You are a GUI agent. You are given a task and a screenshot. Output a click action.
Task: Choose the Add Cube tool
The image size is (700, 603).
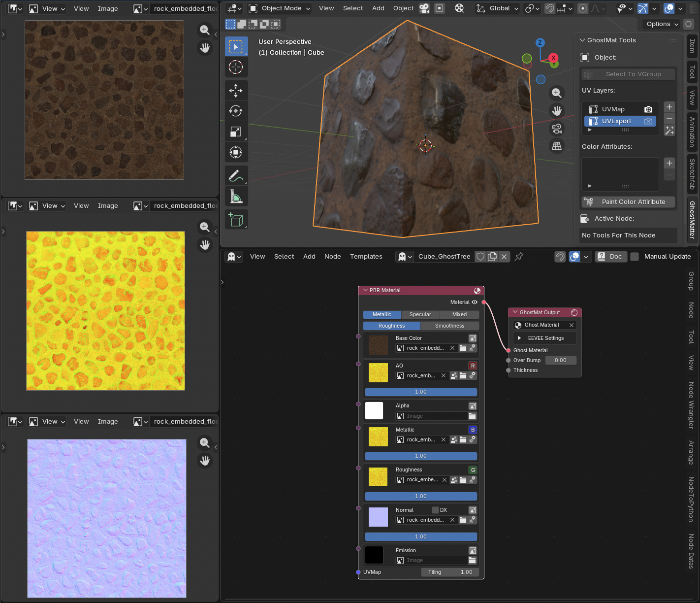(x=236, y=220)
